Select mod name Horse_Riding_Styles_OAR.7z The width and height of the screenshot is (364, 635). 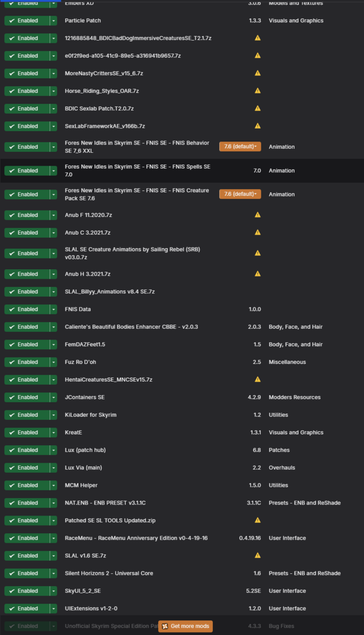[102, 91]
